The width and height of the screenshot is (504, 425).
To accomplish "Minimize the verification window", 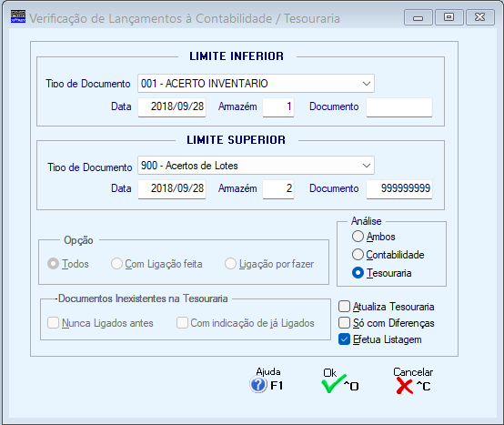I will click(x=418, y=17).
